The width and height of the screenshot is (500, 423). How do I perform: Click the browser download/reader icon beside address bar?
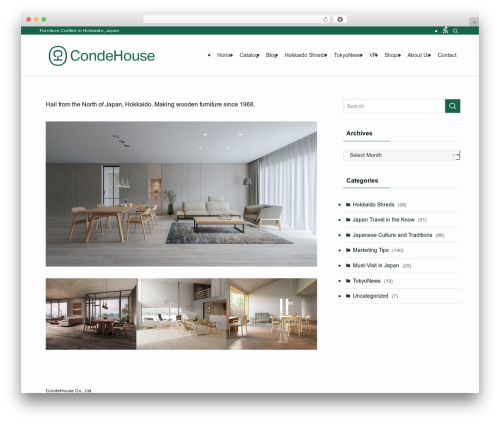click(x=340, y=19)
